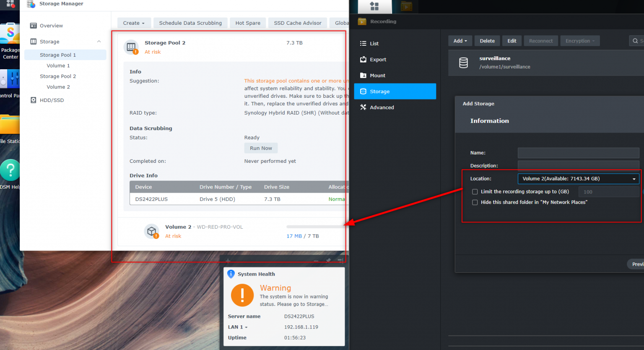Enable limiting recording storage in GB
Viewport: 644px width, 350px height.
click(x=475, y=191)
